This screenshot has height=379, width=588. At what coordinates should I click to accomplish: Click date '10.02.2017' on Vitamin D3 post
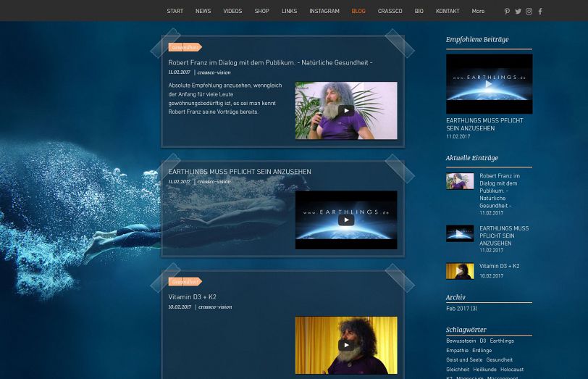(x=180, y=307)
